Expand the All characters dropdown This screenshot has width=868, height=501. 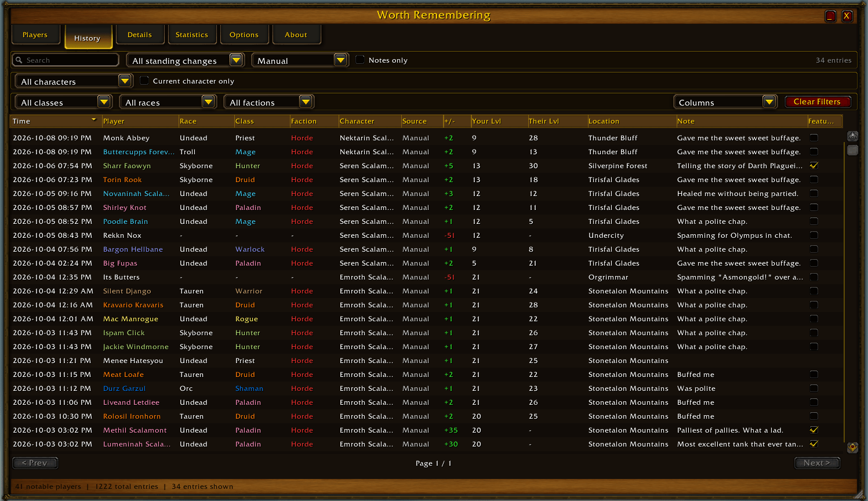[74, 81]
